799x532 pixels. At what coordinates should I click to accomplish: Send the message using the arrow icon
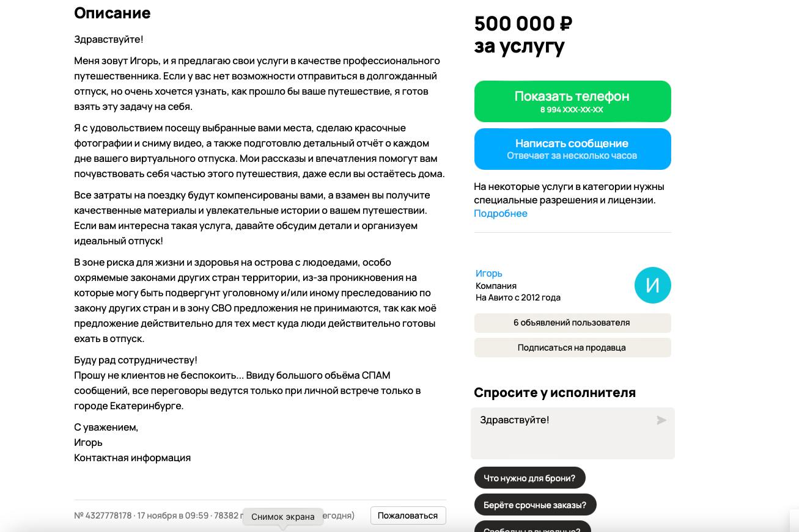point(661,420)
